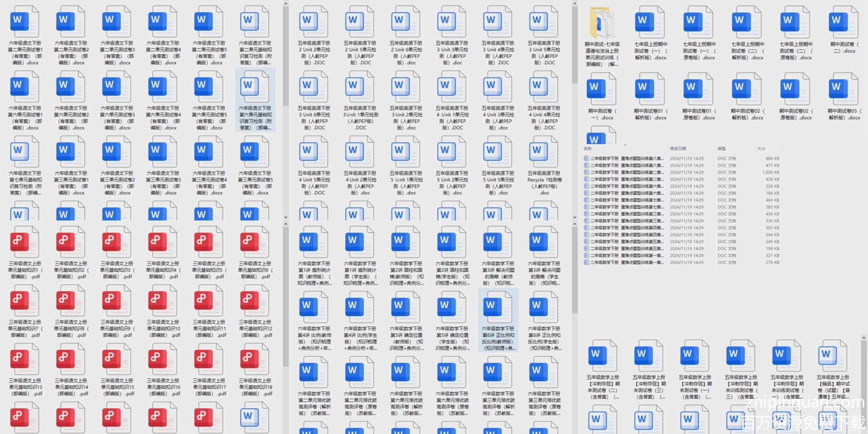This screenshot has height=434, width=868.
Task: Select 五年级英语下册 Recycle 1检测卷 doc icon
Action: click(544, 152)
